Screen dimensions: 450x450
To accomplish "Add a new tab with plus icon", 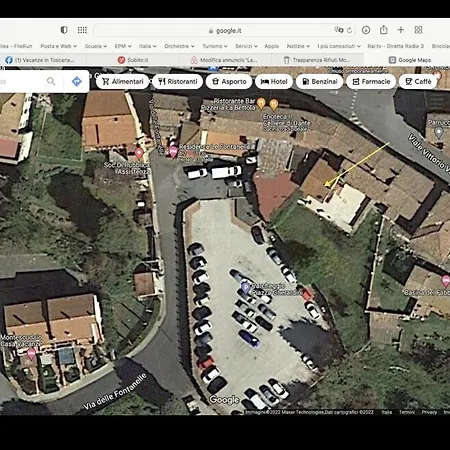I will pyautogui.click(x=401, y=30).
